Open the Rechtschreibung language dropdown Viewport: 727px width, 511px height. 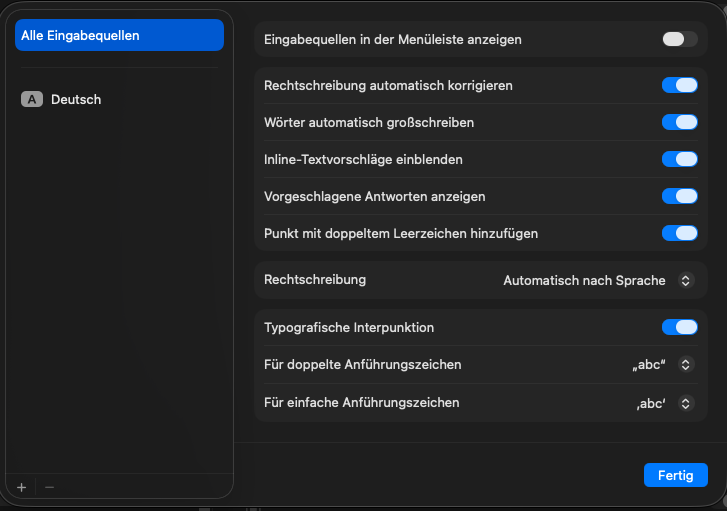tap(597, 280)
